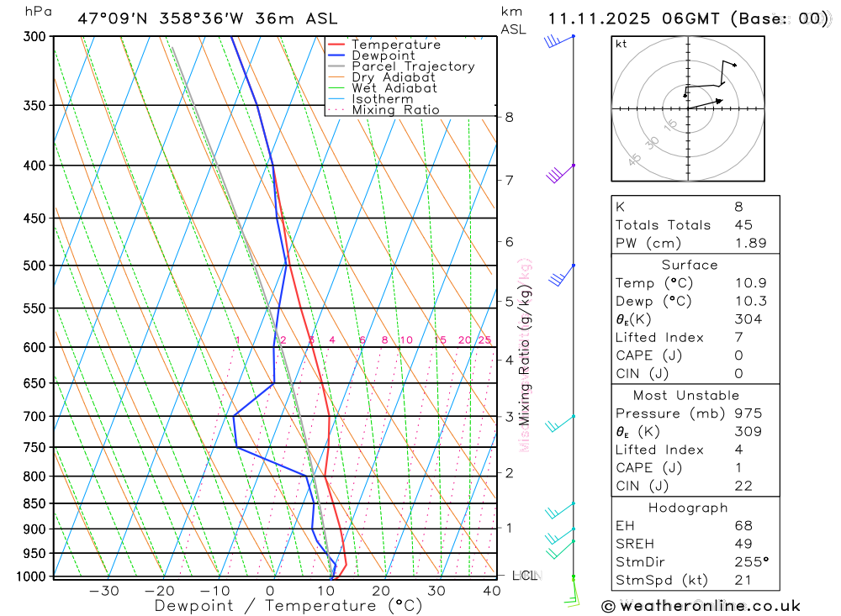Viewport: 841px width, 616px height.
Task: Click the cyan wind barb at 900 hPa
Action: 560,536
